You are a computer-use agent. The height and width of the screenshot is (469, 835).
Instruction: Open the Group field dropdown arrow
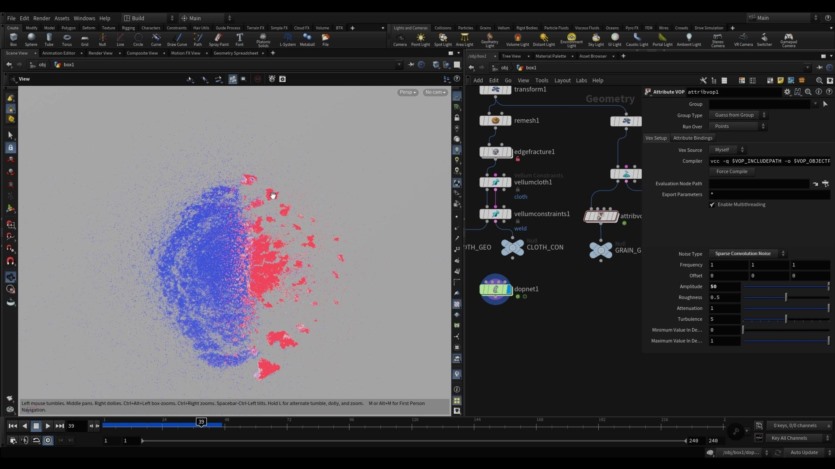pos(815,104)
